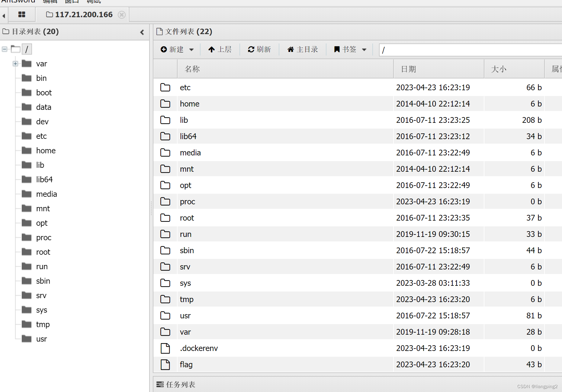562x392 pixels.
Task: Collapse the root / tree node
Action: (5, 49)
